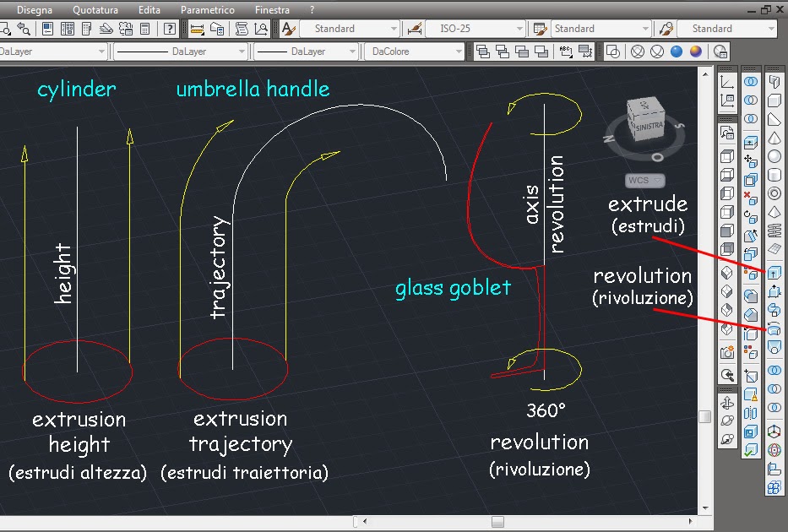This screenshot has height=532, width=788.
Task: Click the Rotate Faces icon
Action: tap(750, 217)
